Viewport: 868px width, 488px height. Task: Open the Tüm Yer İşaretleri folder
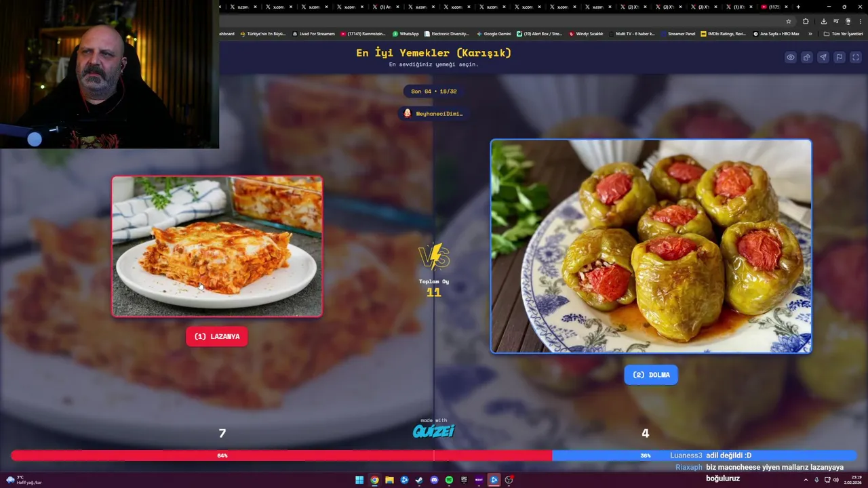pyautogui.click(x=843, y=33)
